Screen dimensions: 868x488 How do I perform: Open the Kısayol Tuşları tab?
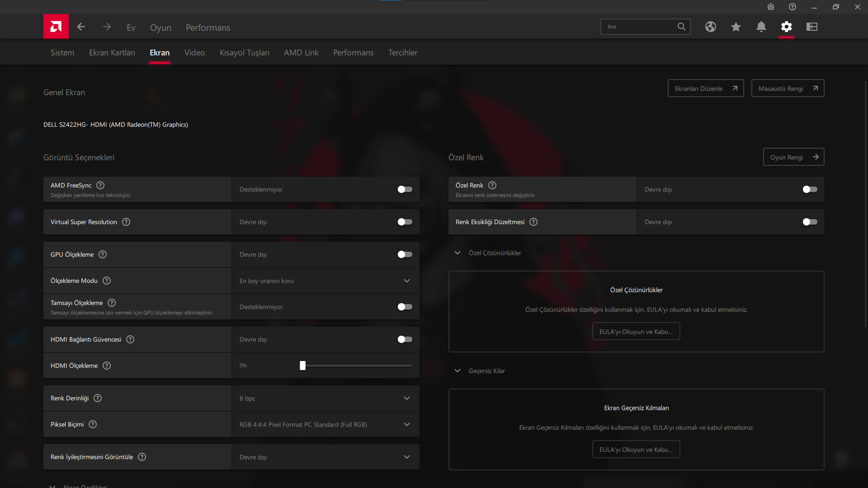[x=244, y=53]
